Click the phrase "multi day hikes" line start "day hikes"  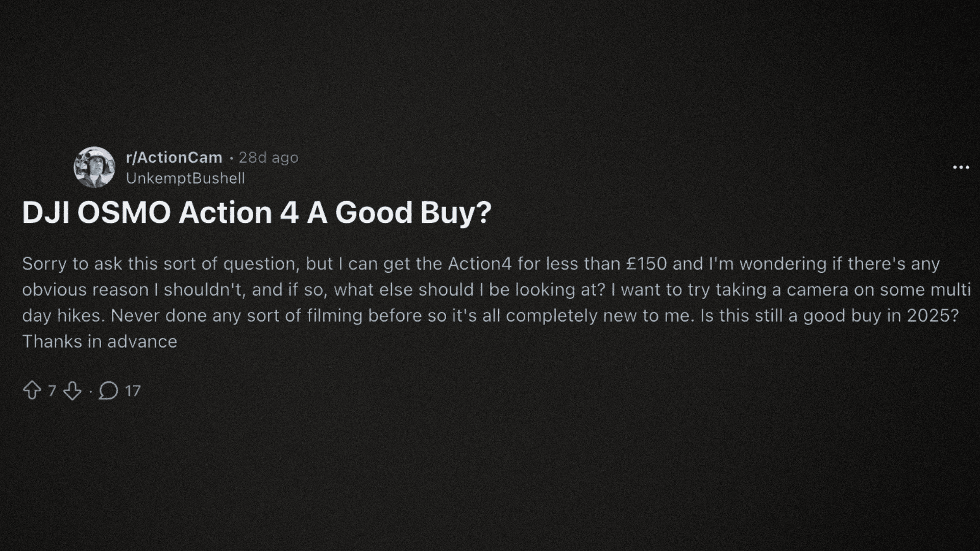click(63, 315)
